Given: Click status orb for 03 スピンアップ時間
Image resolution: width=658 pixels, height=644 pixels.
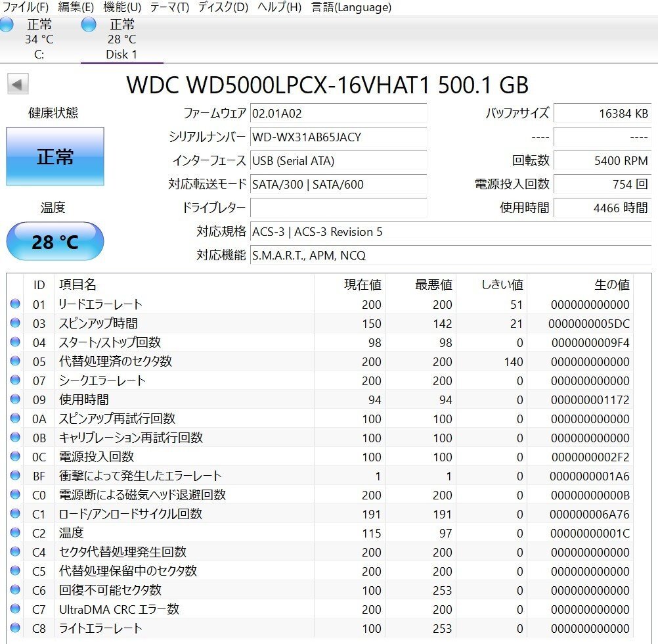Looking at the screenshot, I should click(x=15, y=323).
